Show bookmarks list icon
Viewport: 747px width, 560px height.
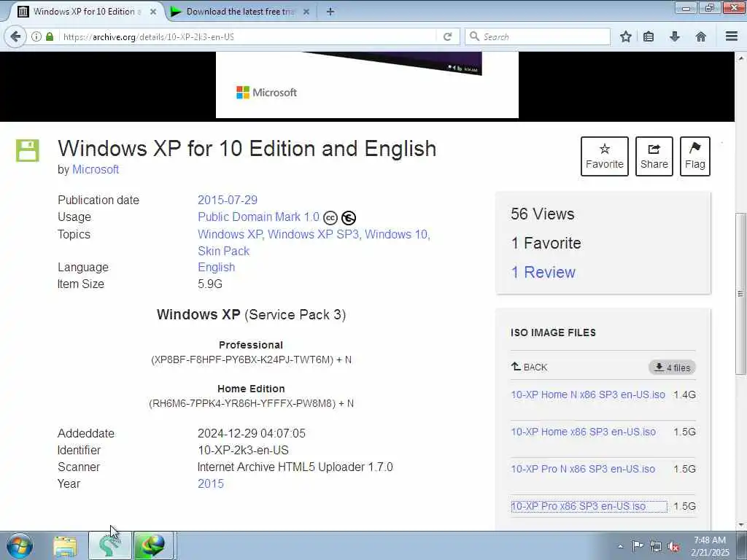649,36
